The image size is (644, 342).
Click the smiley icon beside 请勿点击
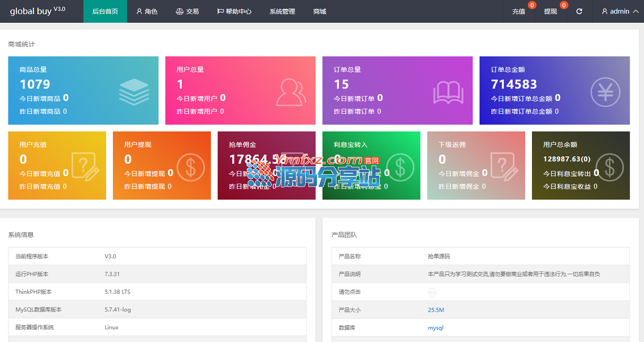click(x=431, y=292)
